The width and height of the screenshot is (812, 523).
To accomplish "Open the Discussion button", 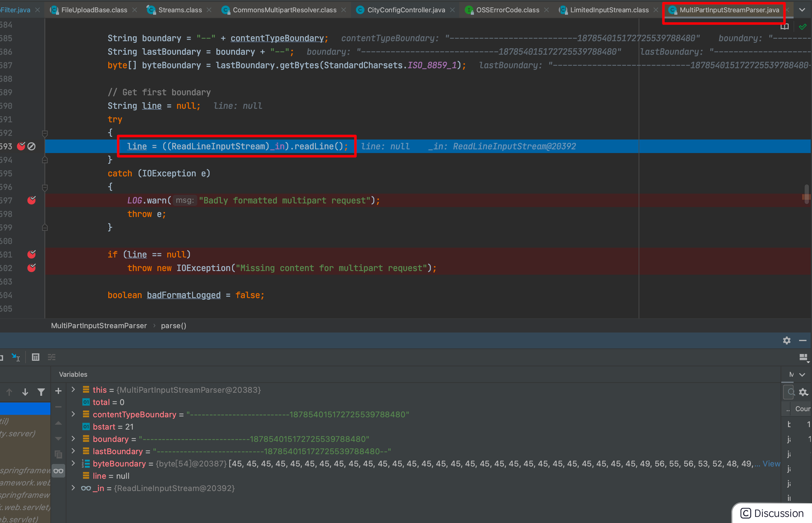I will click(772, 513).
